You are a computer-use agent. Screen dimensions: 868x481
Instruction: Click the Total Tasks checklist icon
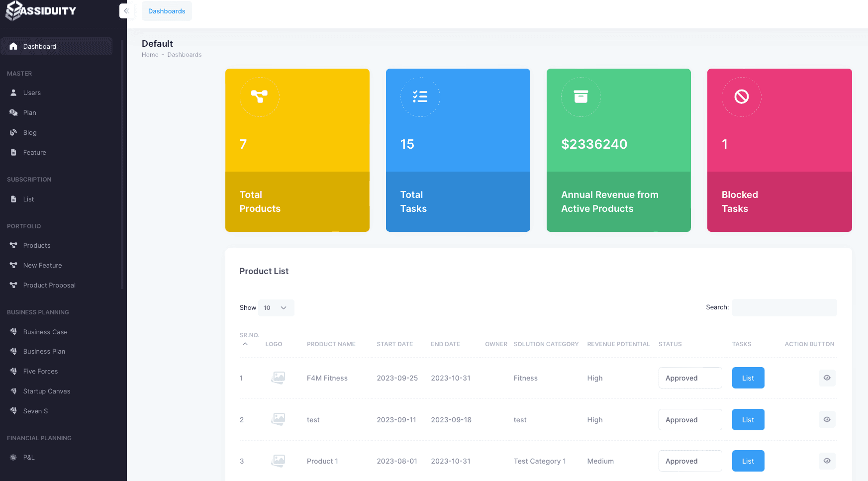point(420,96)
